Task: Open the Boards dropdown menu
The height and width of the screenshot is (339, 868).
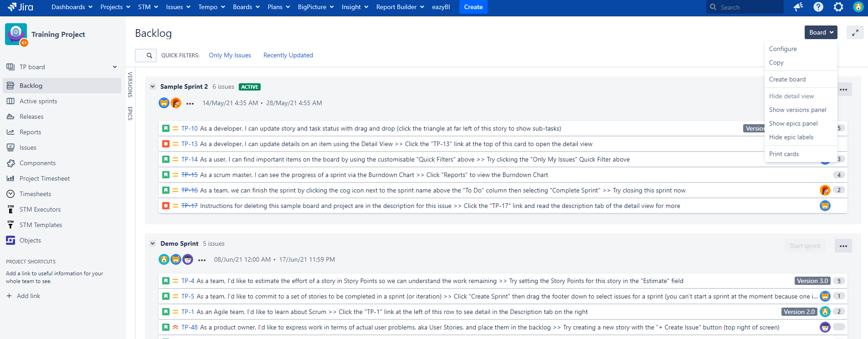Action: pos(246,7)
